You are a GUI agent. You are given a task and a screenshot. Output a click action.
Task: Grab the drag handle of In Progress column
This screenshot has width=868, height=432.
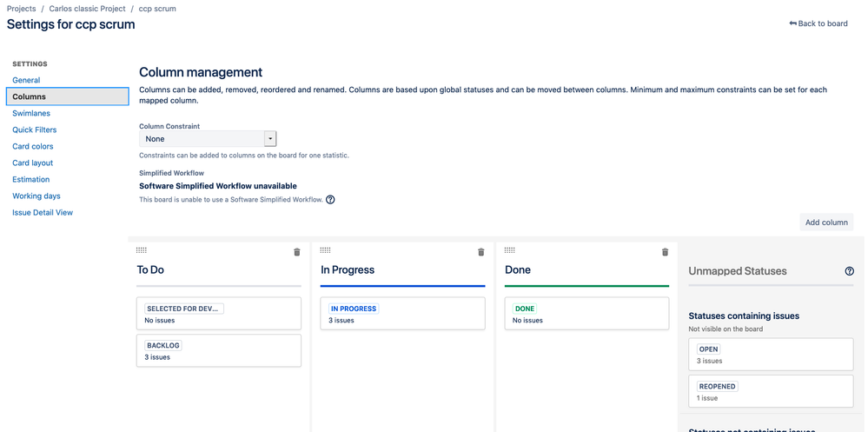coord(326,250)
